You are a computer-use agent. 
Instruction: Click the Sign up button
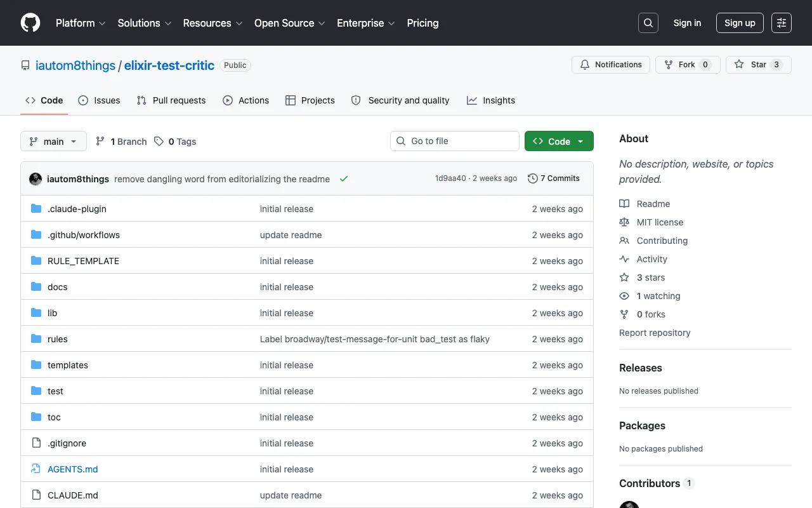[740, 23]
